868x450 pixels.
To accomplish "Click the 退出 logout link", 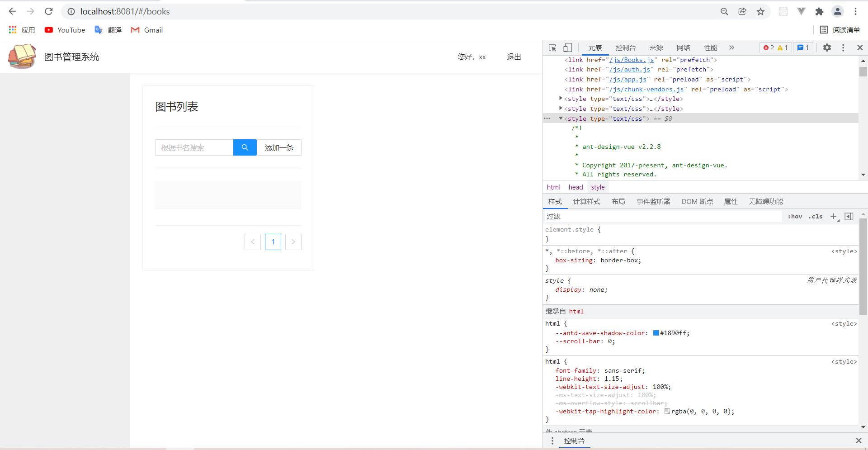I will point(514,57).
